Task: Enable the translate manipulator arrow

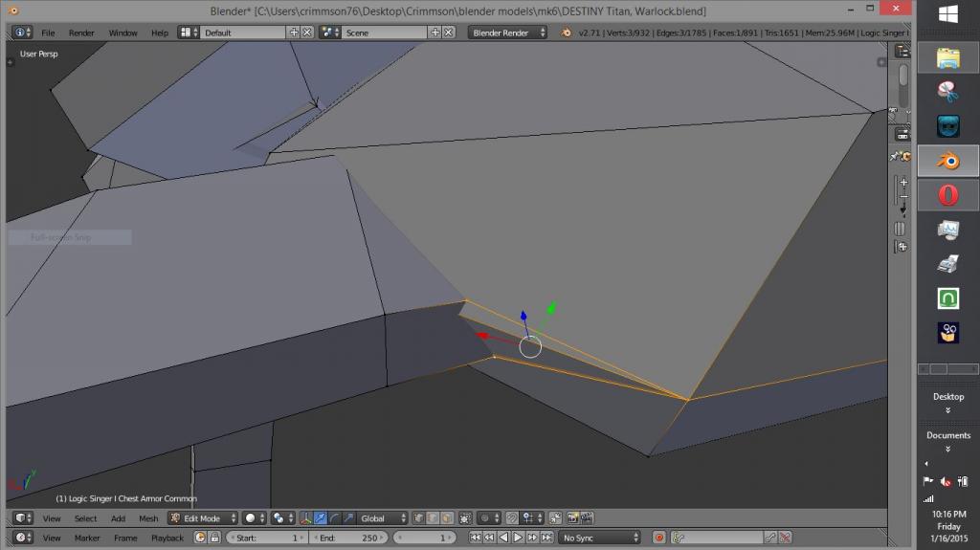Action: (320, 518)
